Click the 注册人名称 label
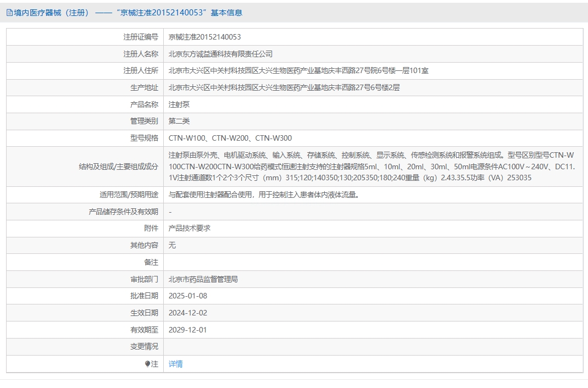The width and height of the screenshot is (588, 388). [141, 54]
